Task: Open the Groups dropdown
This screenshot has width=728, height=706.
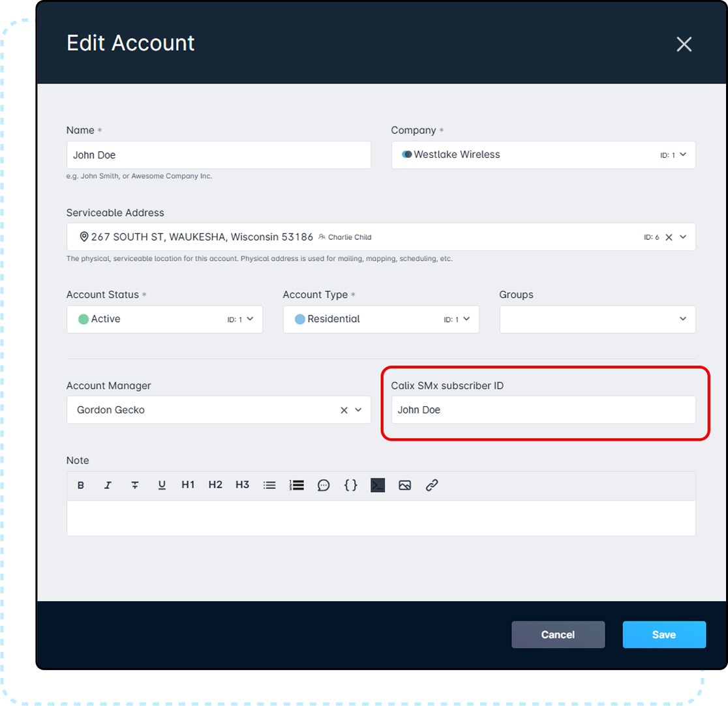Action: [x=598, y=319]
